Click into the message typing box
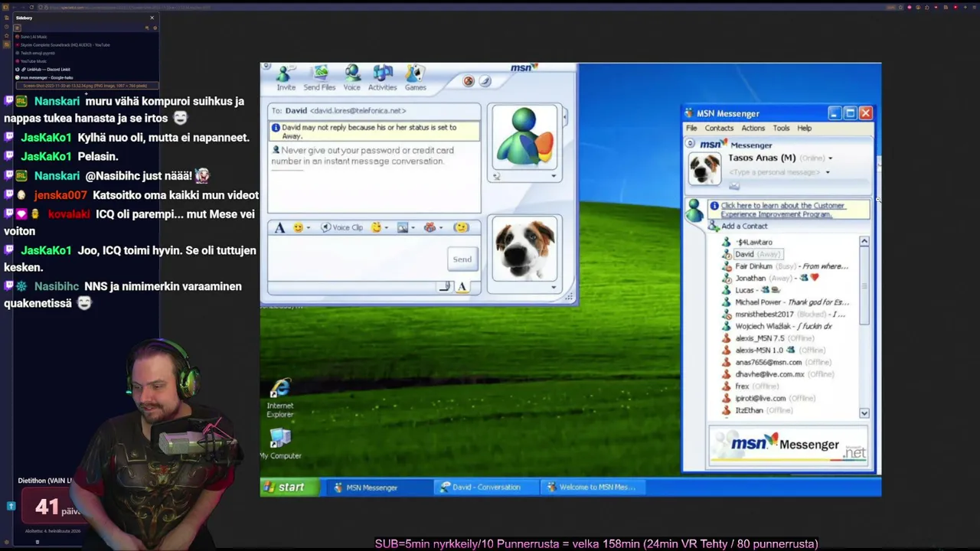The height and width of the screenshot is (551, 980). click(357, 259)
